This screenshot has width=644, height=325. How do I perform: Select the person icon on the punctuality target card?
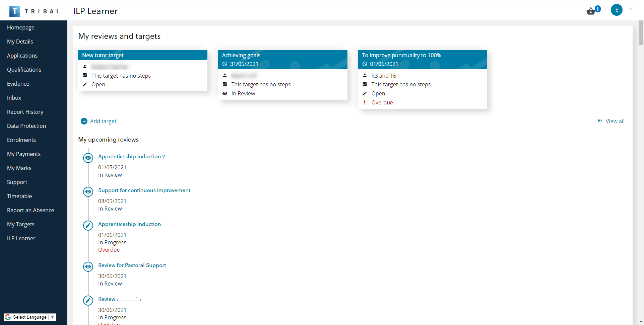(365, 75)
